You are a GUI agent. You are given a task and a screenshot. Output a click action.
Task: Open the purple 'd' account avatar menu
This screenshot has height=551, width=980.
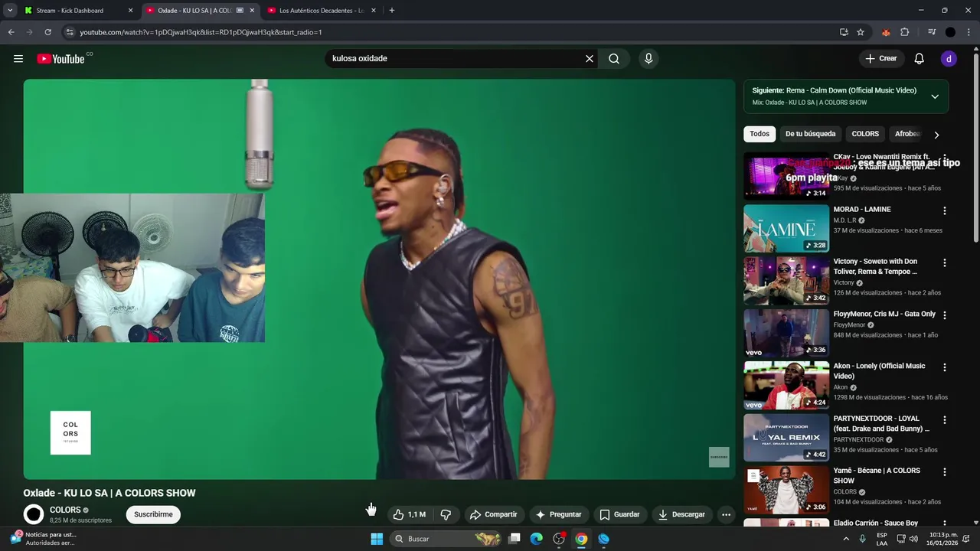point(949,59)
